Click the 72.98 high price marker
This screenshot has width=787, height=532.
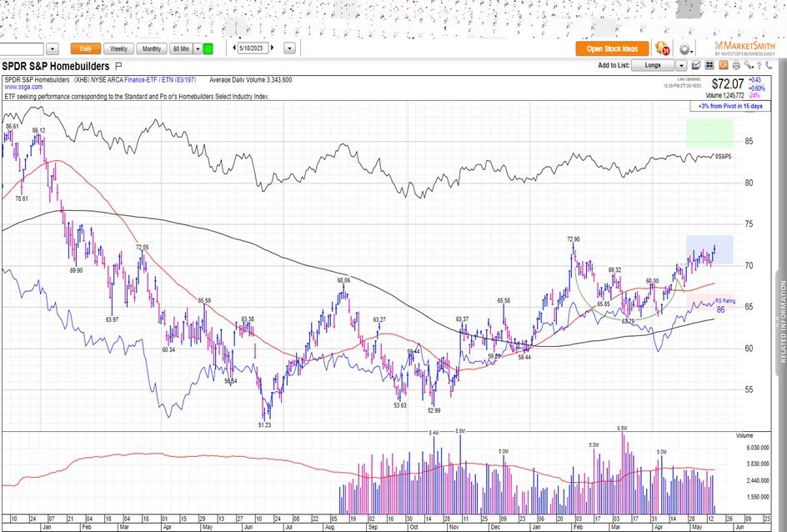574,239
